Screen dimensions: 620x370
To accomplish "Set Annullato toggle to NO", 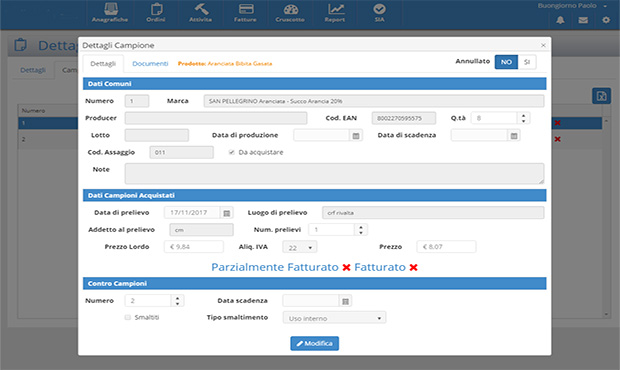I will (506, 62).
